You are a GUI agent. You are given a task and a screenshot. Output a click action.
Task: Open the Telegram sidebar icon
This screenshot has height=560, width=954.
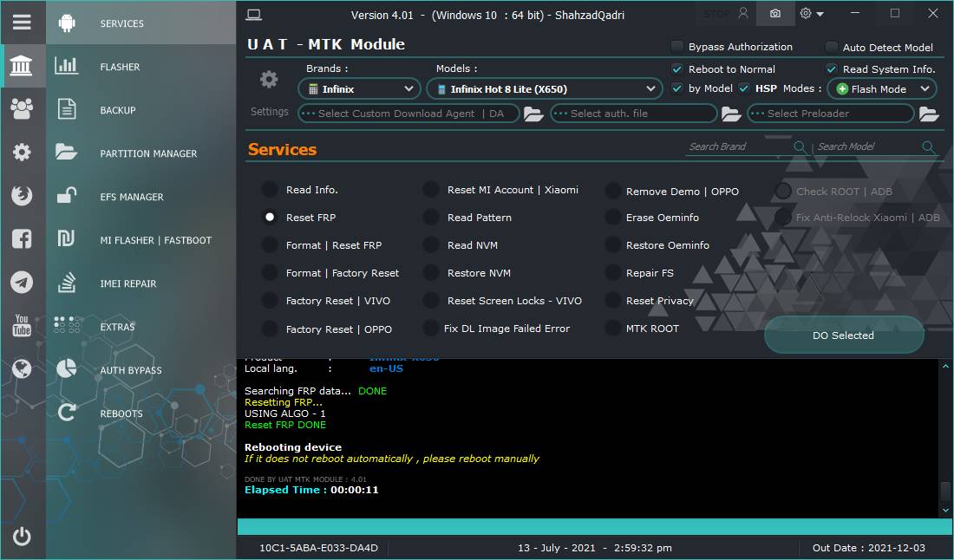point(22,282)
